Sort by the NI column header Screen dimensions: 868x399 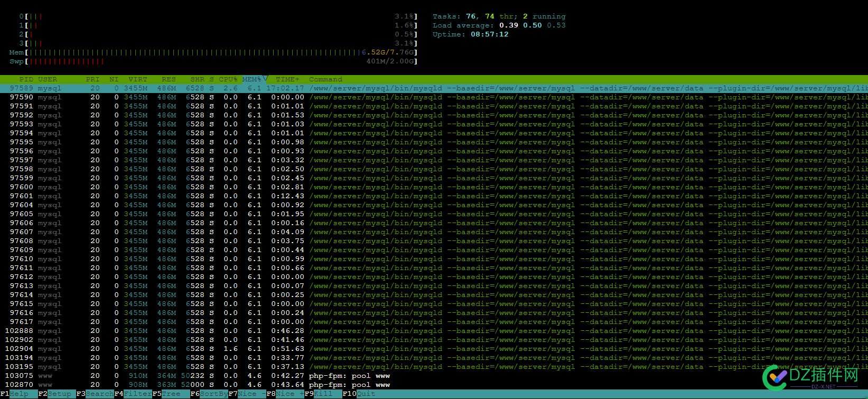114,79
